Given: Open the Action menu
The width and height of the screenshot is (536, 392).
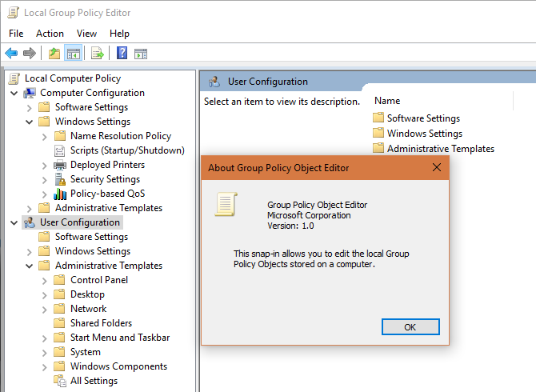Looking at the screenshot, I should tap(50, 34).
